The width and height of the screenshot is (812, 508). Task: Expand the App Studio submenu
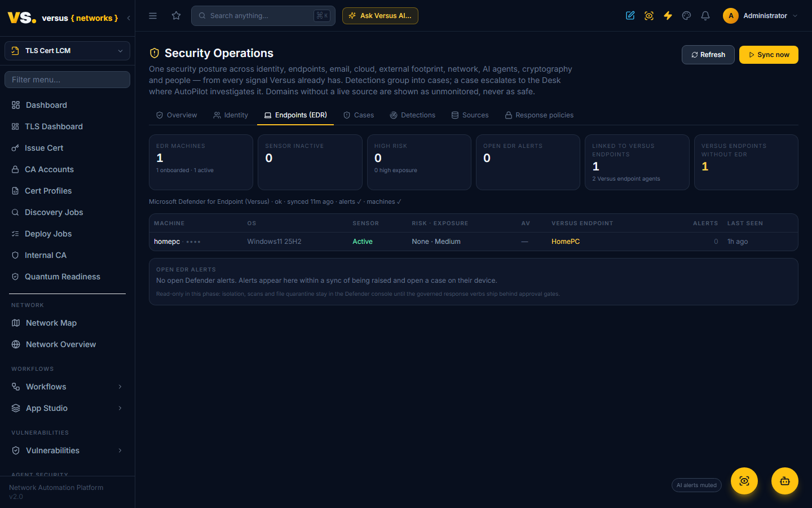pyautogui.click(x=120, y=408)
